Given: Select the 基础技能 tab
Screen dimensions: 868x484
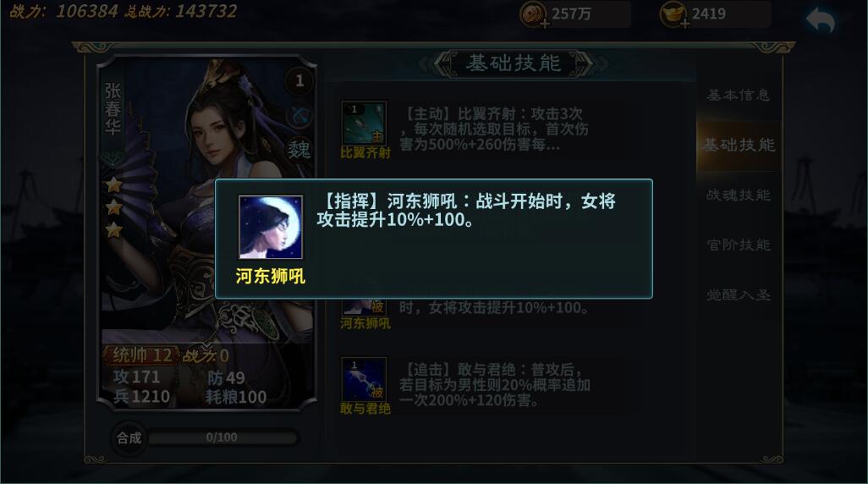Looking at the screenshot, I should (739, 145).
